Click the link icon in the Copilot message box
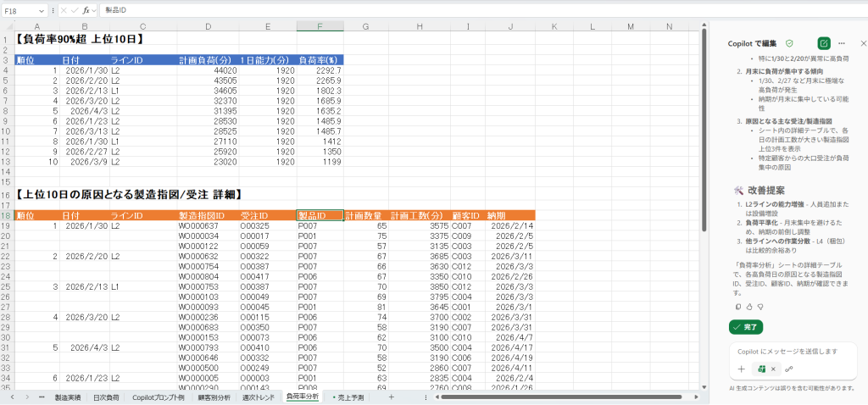 tap(789, 369)
